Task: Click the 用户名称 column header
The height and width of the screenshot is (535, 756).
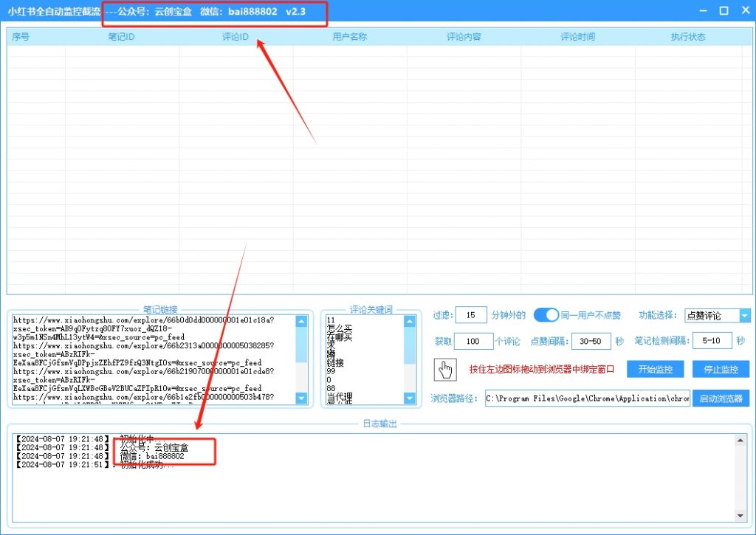Action: click(349, 37)
